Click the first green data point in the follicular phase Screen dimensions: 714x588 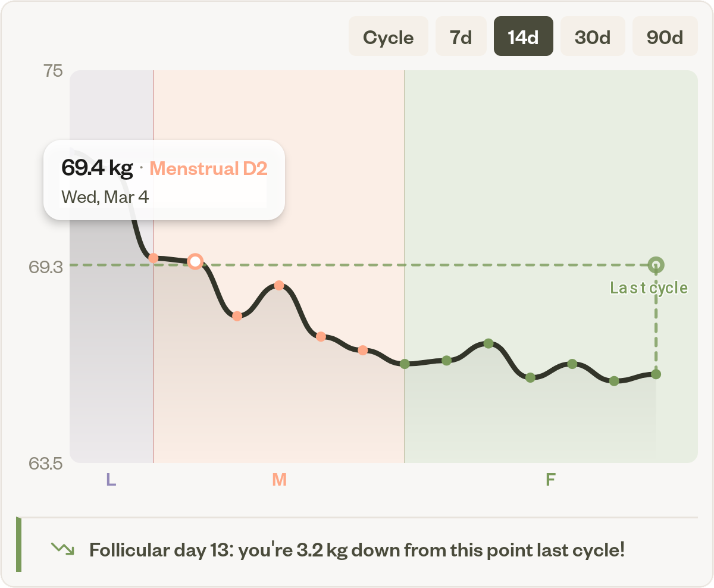405,364
